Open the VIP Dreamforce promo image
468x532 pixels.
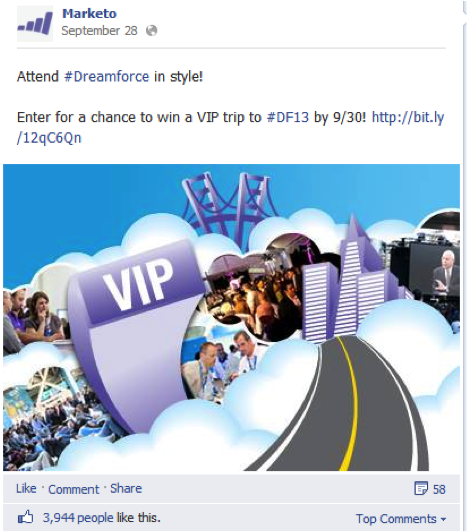coord(231,318)
